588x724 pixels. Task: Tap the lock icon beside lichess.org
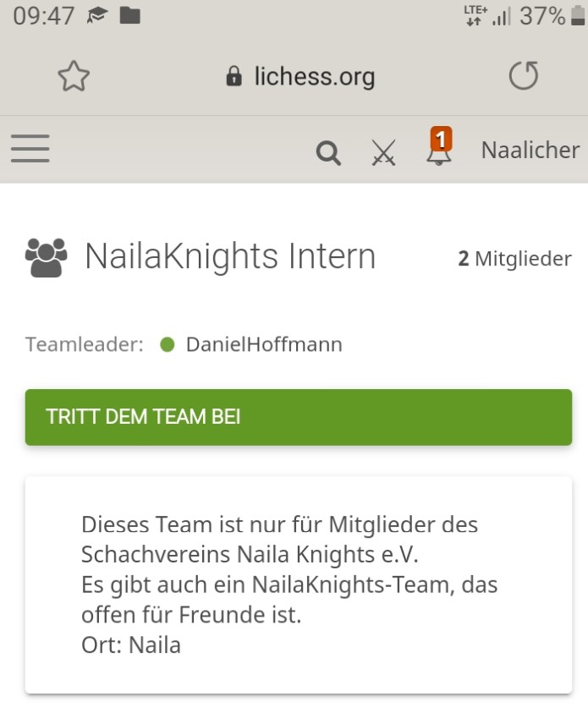(x=234, y=76)
